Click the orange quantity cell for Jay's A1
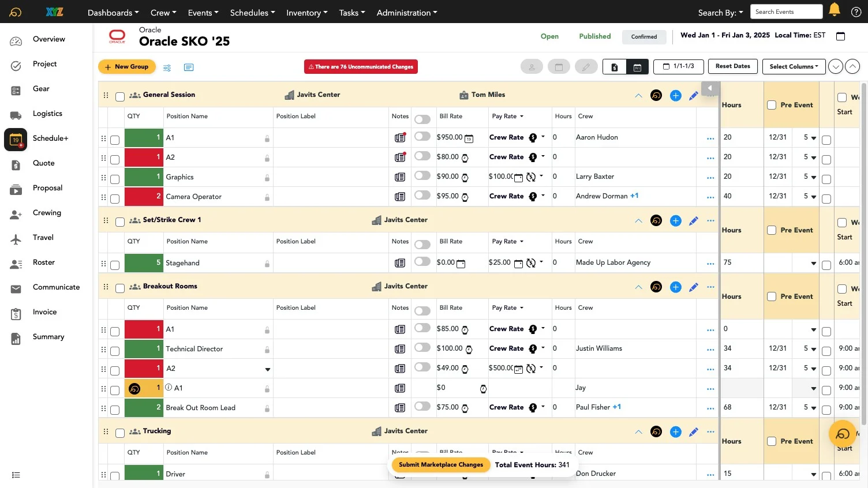Image resolution: width=868 pixels, height=488 pixels. (144, 388)
